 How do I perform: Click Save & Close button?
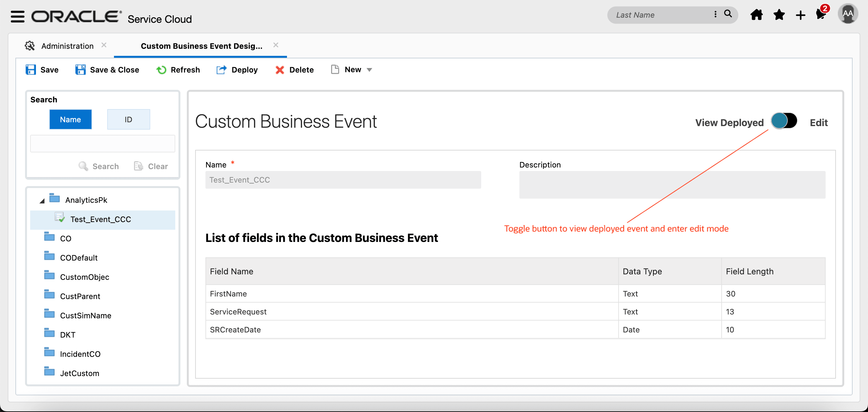[x=107, y=70]
